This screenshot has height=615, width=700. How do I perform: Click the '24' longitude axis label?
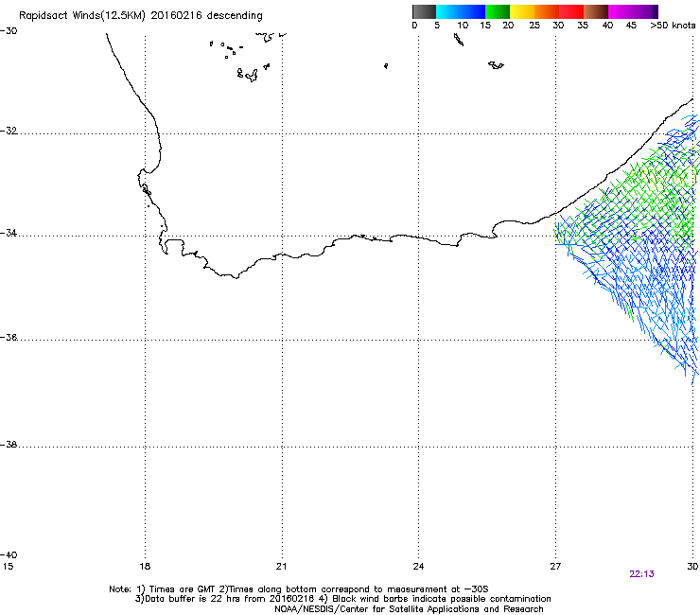[418, 567]
